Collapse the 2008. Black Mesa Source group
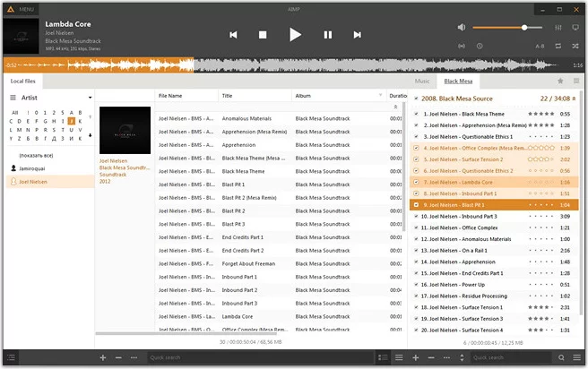The image size is (588, 369). coord(574,98)
